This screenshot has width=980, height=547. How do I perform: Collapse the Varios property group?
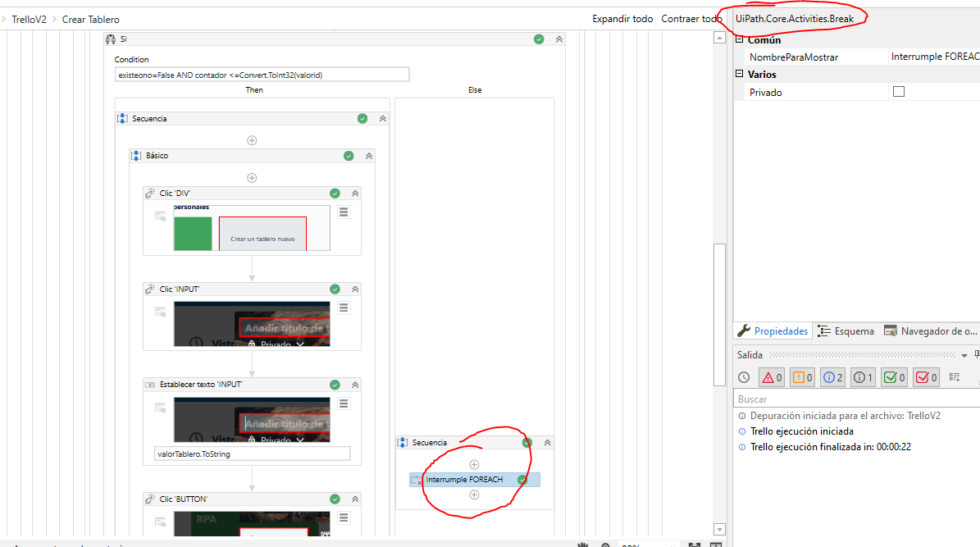pyautogui.click(x=740, y=74)
